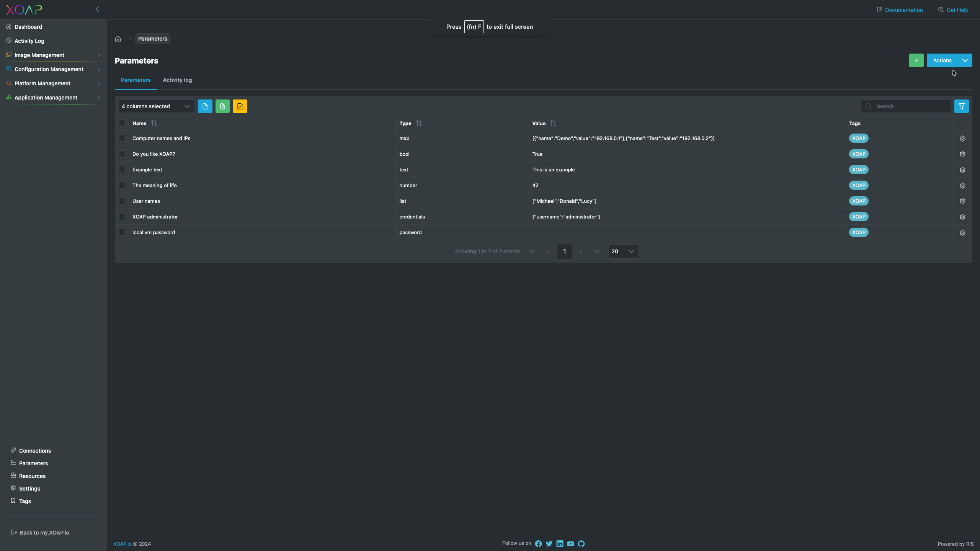Check the row for User names
The image size is (980, 551).
[122, 201]
